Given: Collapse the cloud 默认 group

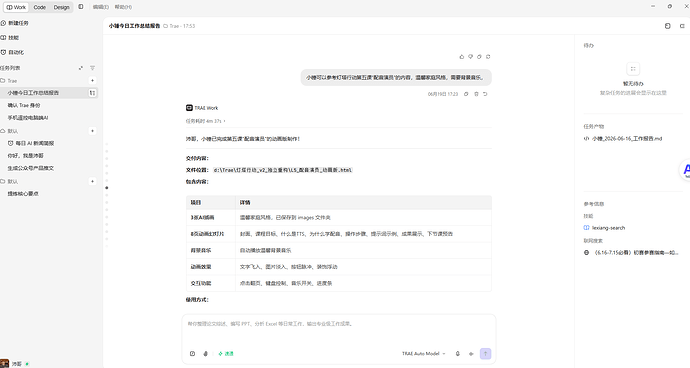Looking at the screenshot, I should (x=9, y=131).
